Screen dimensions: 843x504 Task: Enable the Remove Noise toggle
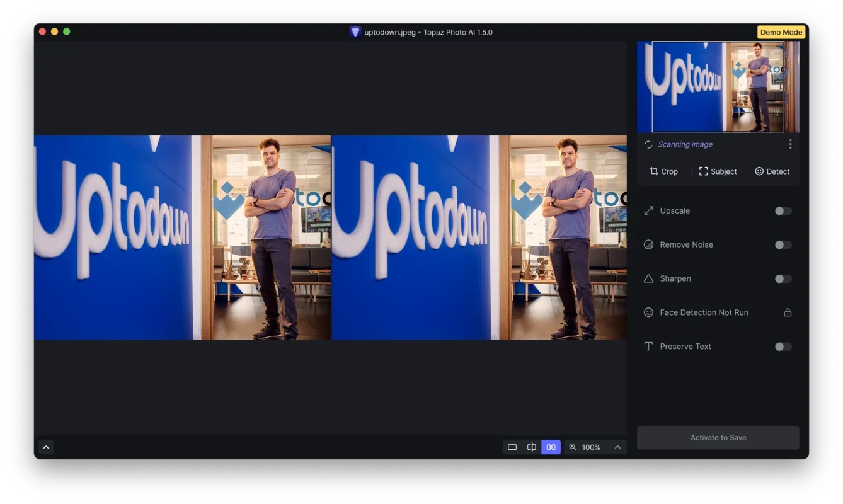[783, 245]
